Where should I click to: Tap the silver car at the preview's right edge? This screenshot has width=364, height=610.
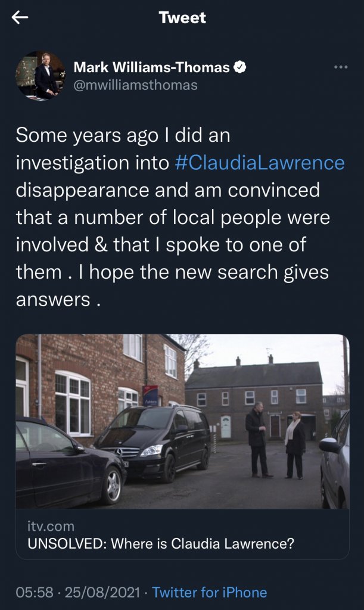pyautogui.click(x=336, y=457)
